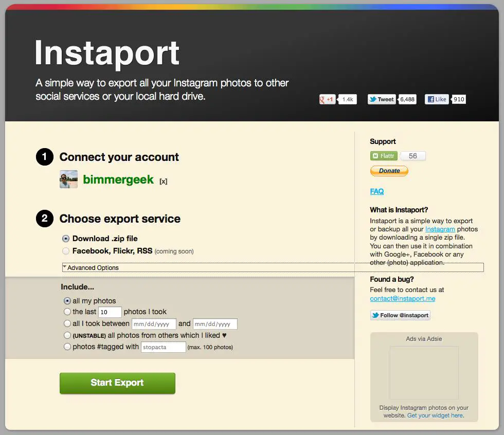
Task: Focus the start date mm/dd/yyyy field
Action: (154, 324)
